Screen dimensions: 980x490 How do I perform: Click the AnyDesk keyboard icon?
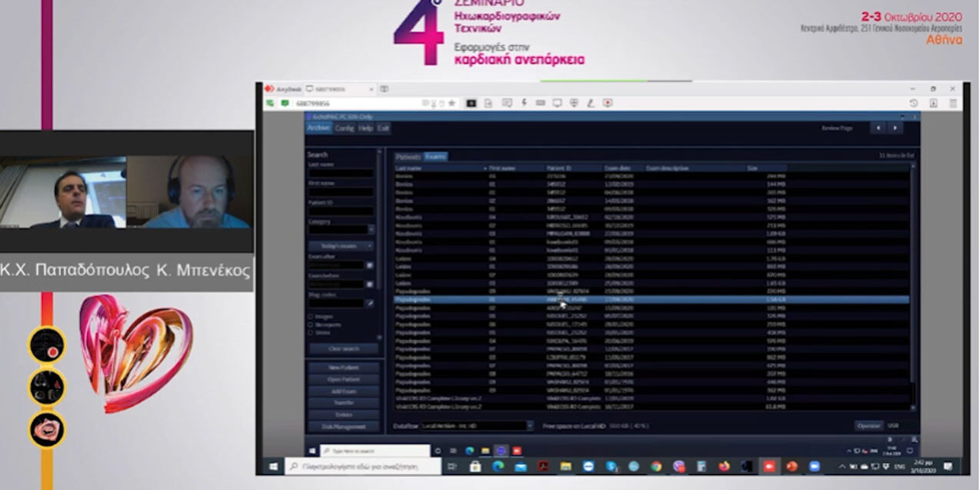[540, 102]
